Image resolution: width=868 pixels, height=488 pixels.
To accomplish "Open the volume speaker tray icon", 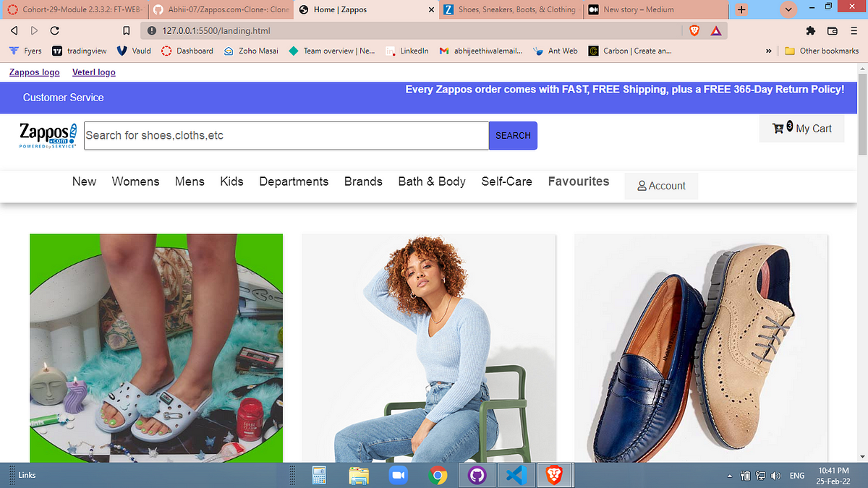I will tap(776, 475).
